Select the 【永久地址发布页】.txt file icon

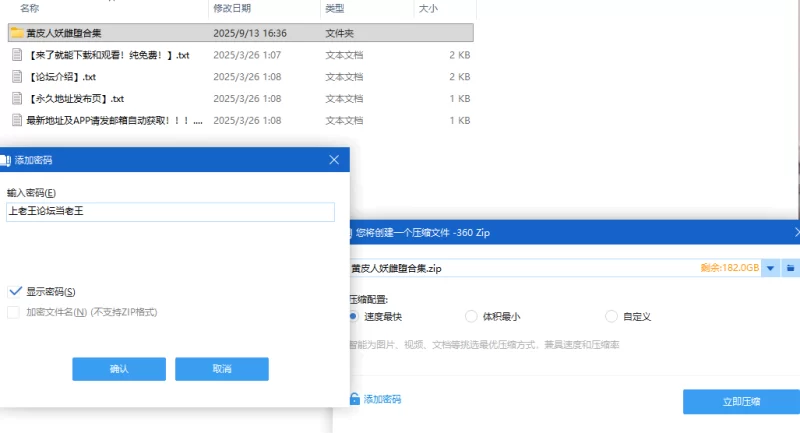tap(16, 99)
